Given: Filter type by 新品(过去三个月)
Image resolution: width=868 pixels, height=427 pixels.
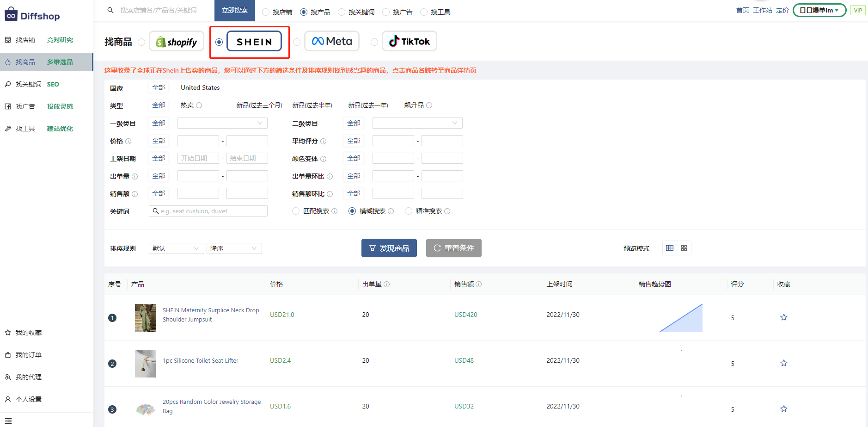Looking at the screenshot, I should (259, 105).
